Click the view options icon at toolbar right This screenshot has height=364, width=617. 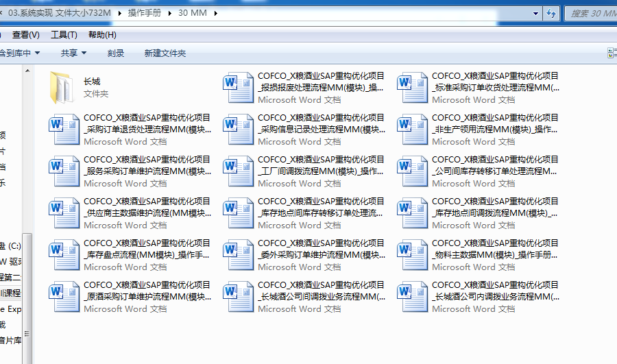coord(612,53)
